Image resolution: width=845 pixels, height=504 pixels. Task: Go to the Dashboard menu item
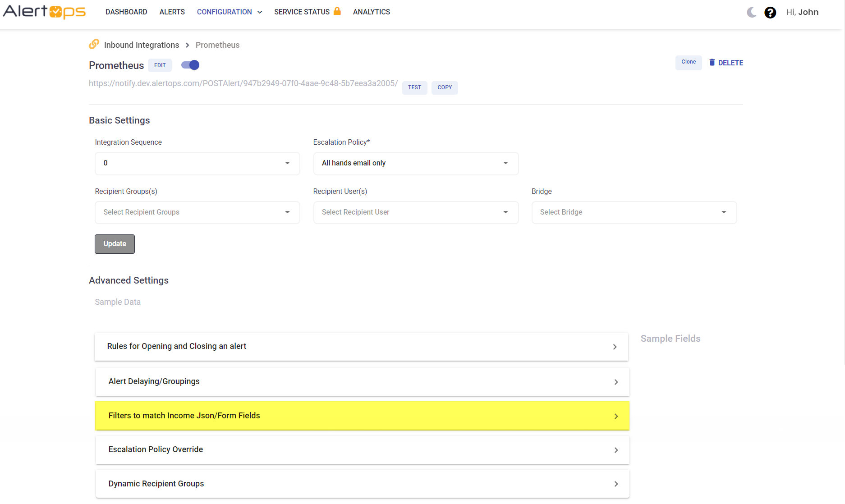pos(126,12)
